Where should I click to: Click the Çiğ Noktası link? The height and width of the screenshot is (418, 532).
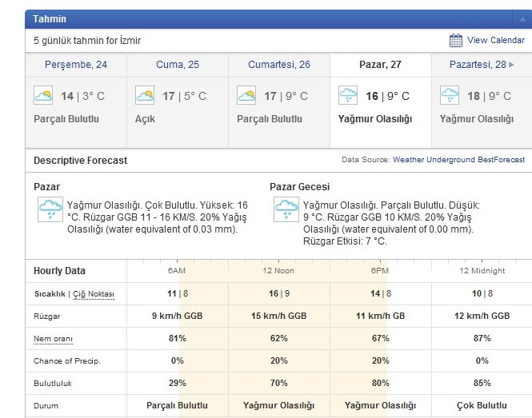[x=94, y=294]
